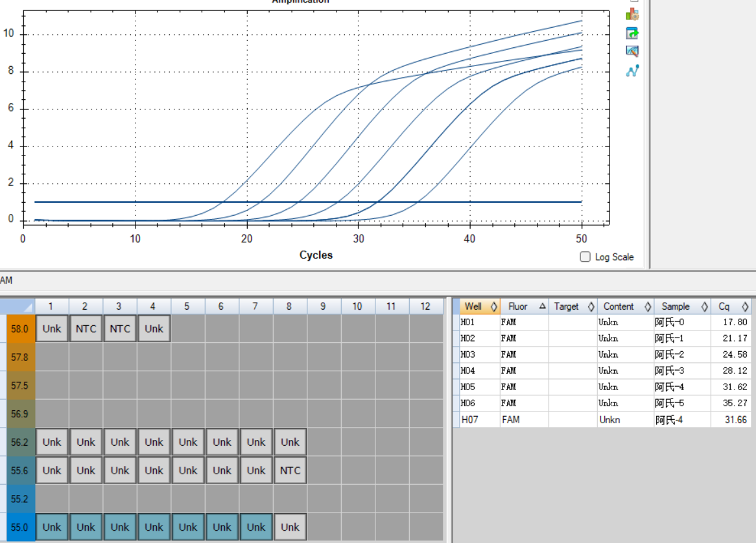The width and height of the screenshot is (756, 543).
Task: Select the H04 well cell in table
Action: [480, 371]
